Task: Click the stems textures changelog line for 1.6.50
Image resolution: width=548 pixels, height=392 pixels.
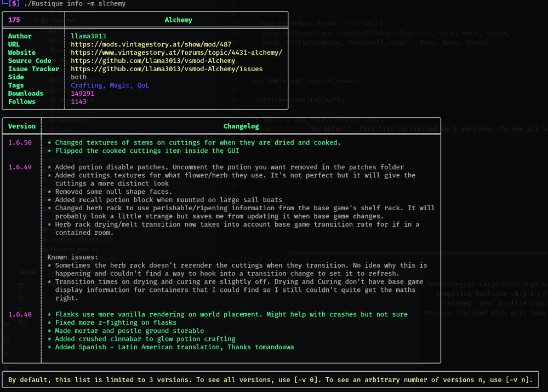Action: (x=194, y=142)
